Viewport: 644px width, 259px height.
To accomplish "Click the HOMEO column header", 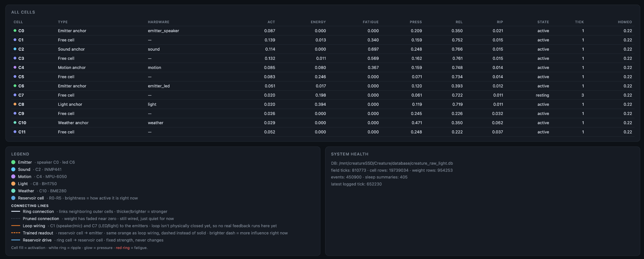I will [625, 22].
